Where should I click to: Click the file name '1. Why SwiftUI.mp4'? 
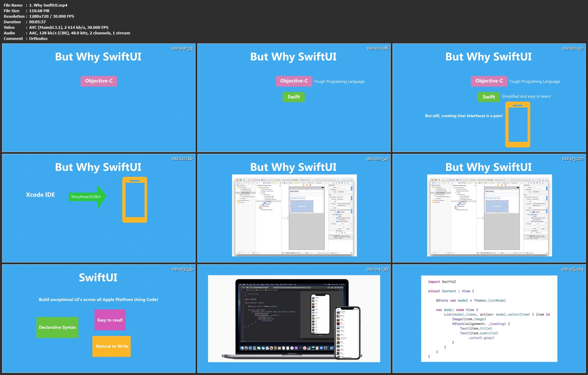[x=48, y=5]
